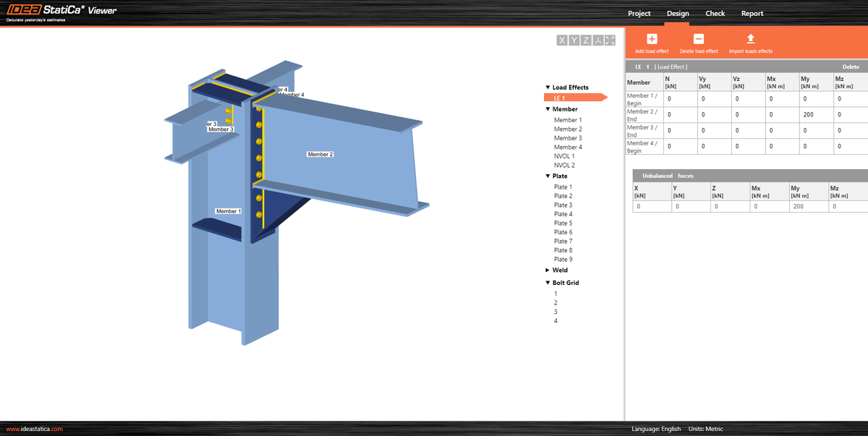Screen dimensions: 868x436
Task: Select the Z axis view icon
Action: tap(584, 40)
